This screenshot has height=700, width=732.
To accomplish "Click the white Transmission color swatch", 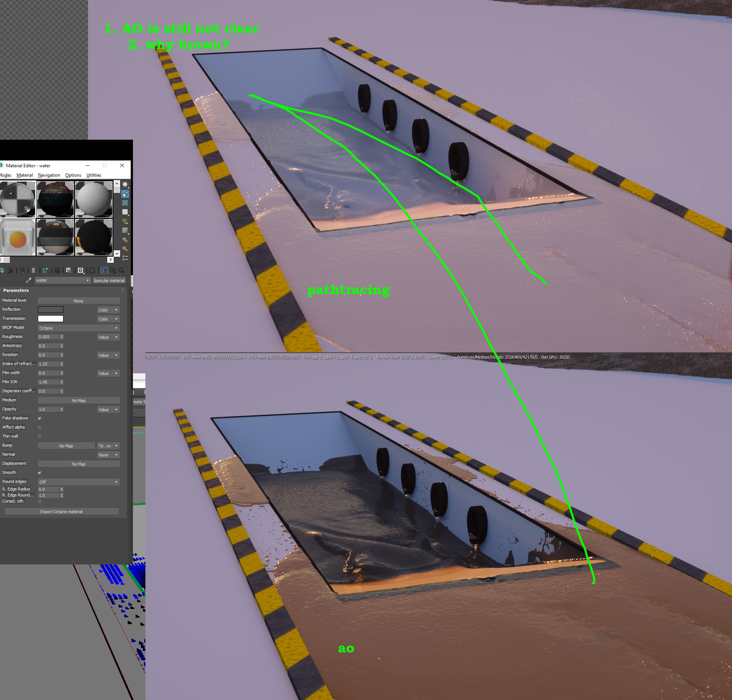I will point(51,319).
